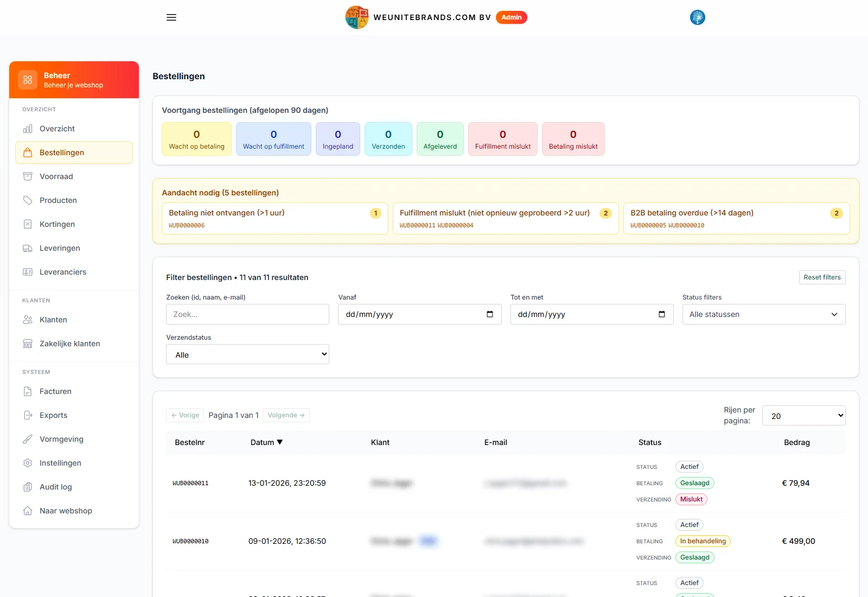The image size is (868, 597).
Task: Open the B2B betaling overdue card
Action: (x=737, y=218)
